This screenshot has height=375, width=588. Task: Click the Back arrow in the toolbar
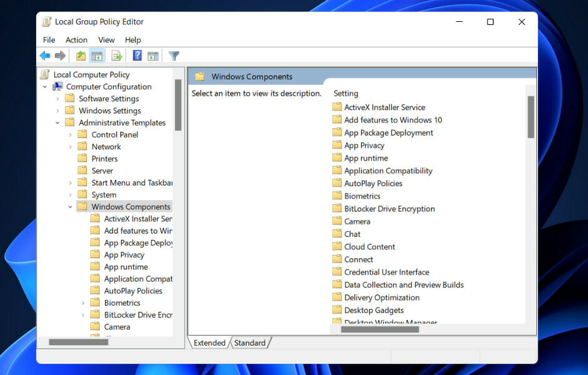click(x=45, y=56)
